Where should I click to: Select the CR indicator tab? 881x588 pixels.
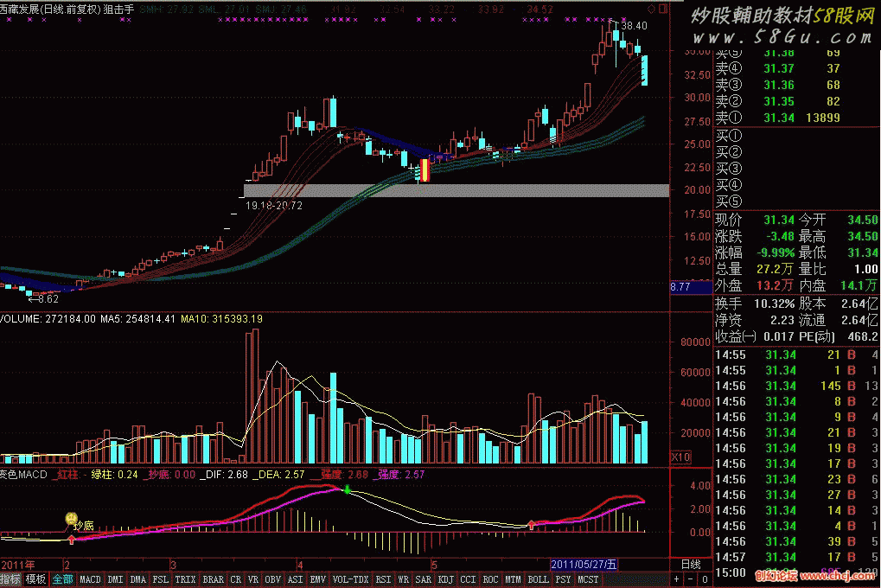tap(235, 579)
